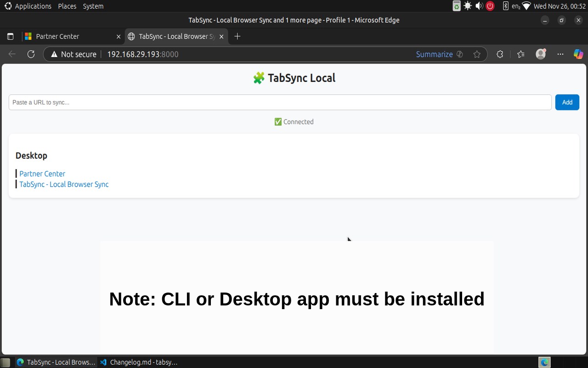Open the Places menu
This screenshot has height=368, width=588.
tap(67, 6)
